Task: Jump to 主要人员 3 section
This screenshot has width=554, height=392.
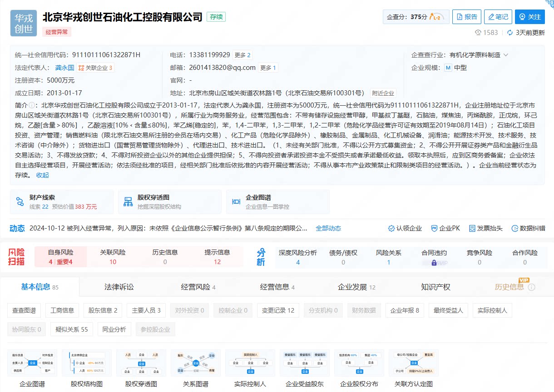Action: [x=146, y=310]
